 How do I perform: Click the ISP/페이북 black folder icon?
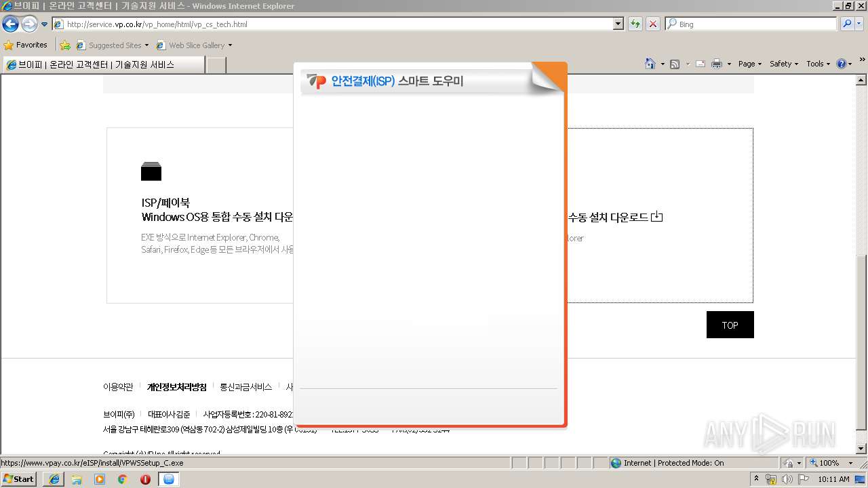click(x=151, y=171)
